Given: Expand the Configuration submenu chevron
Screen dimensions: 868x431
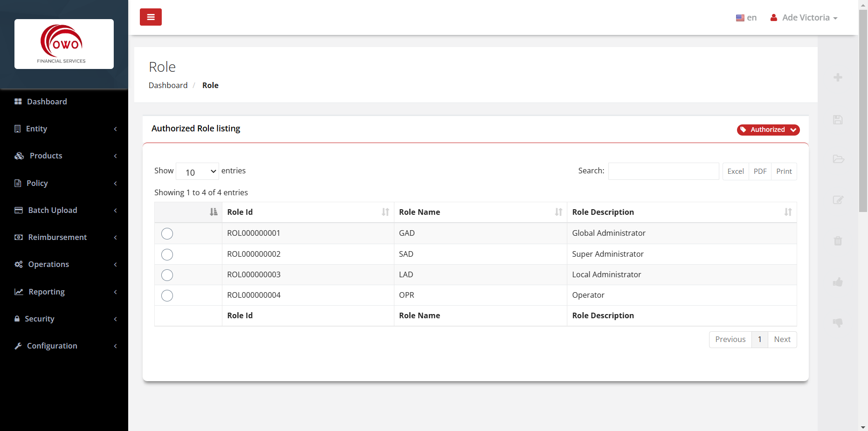Looking at the screenshot, I should [115, 346].
